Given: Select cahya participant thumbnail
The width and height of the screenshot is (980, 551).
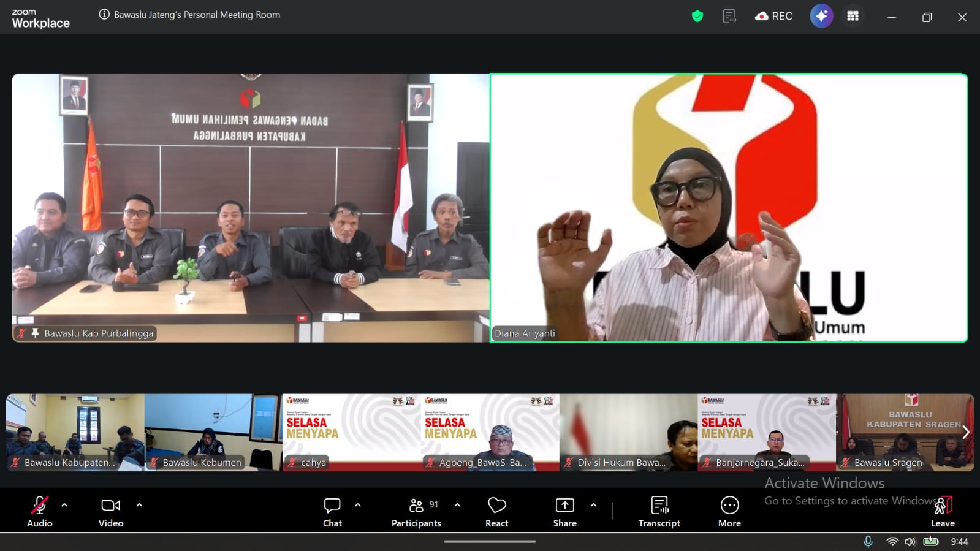Looking at the screenshot, I should 352,432.
